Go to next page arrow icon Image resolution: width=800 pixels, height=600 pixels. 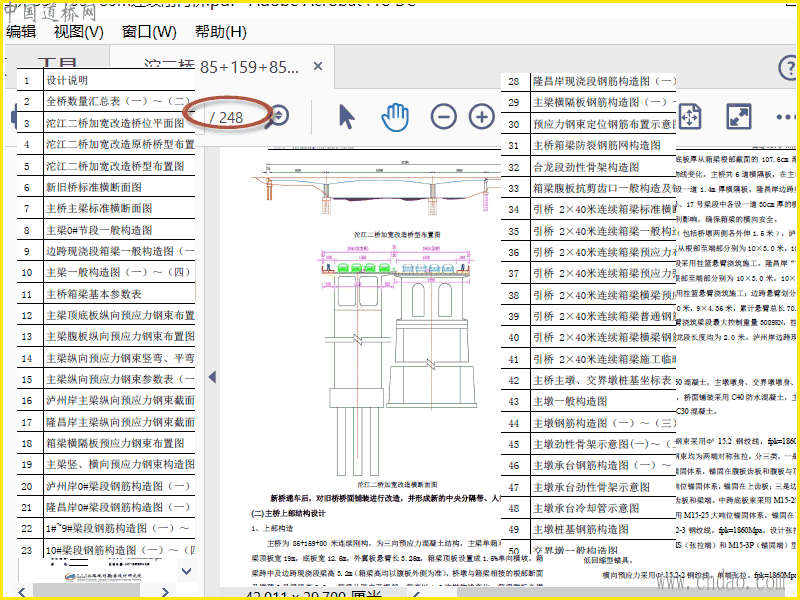point(280,116)
